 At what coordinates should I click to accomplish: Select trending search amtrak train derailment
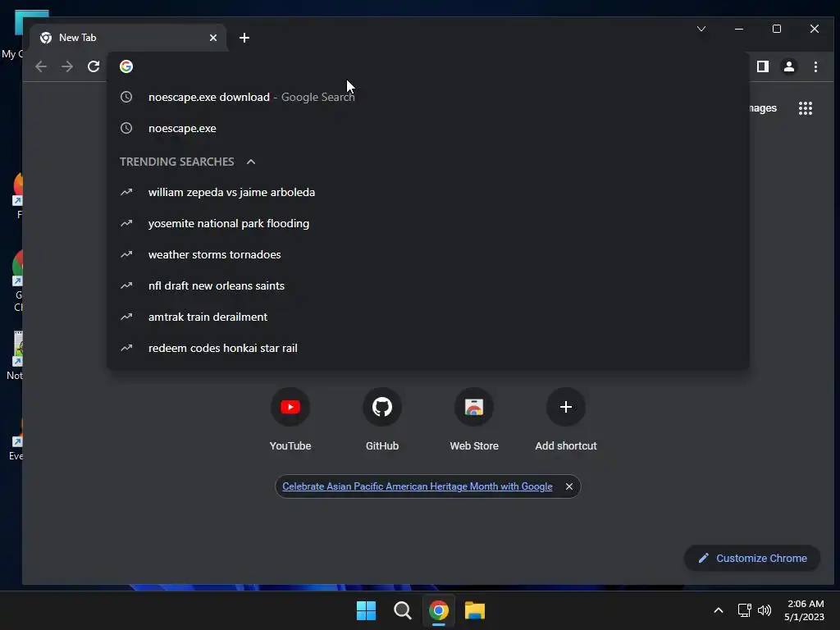click(427, 317)
